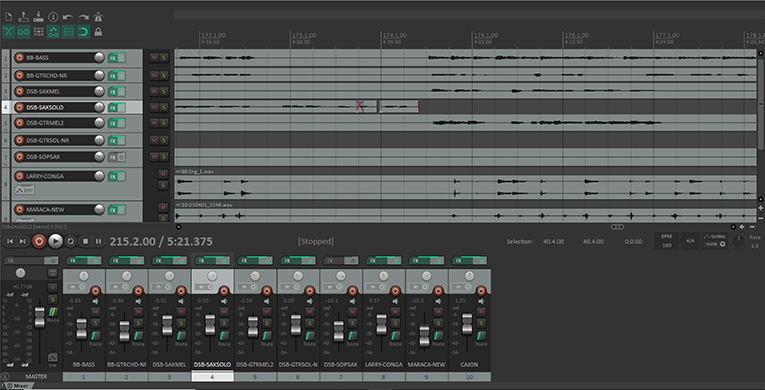This screenshot has height=390, width=765.
Task: Open input 'in' dropdown on BB-BASS mixer strip
Action: pyautogui.click(x=75, y=287)
